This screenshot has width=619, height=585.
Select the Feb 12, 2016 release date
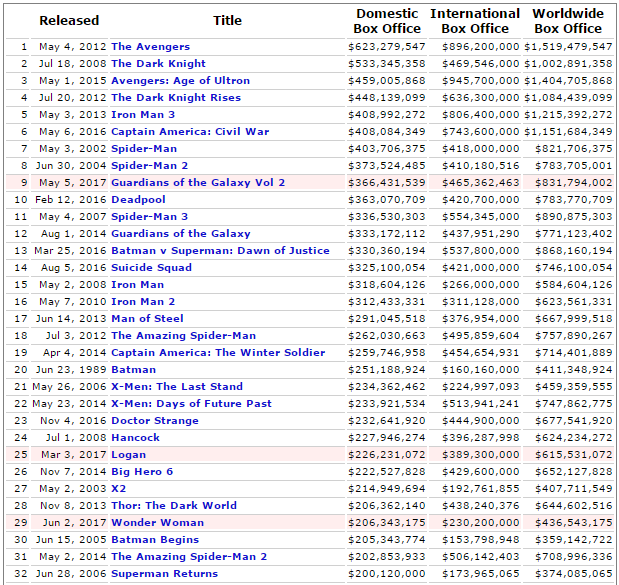point(71,199)
